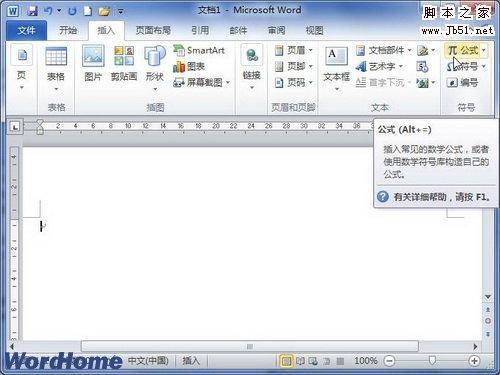
Task: Switch to full screen reading view
Action: click(x=300, y=361)
